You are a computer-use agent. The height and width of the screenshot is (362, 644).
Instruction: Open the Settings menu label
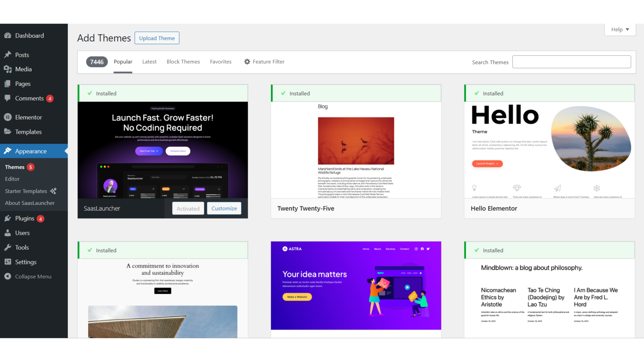(26, 262)
